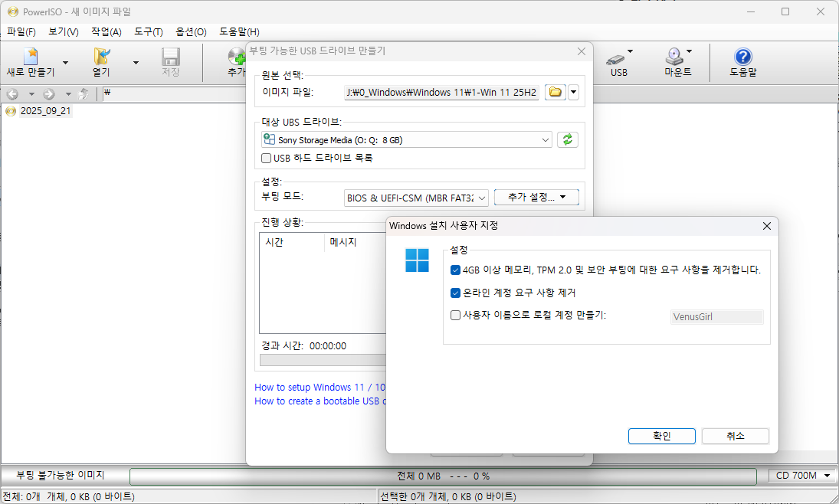Click the 메시지 column header

point(356,242)
